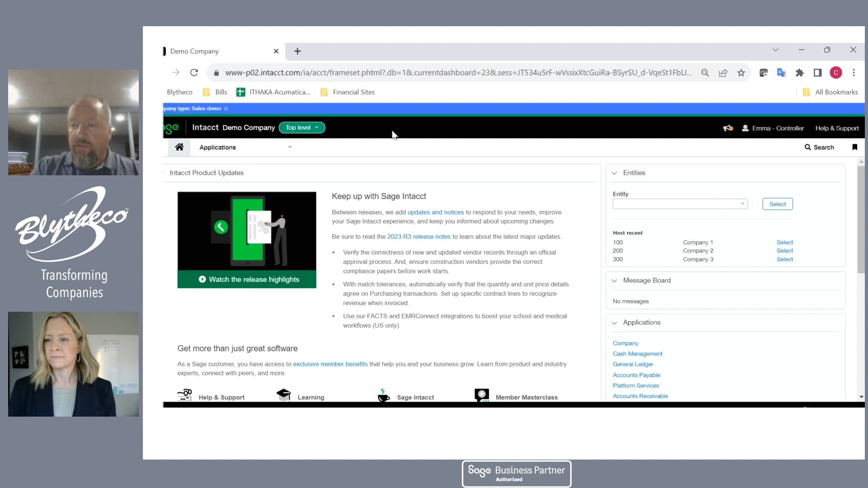Open Accounts Payable under Applications
This screenshot has width=868, height=488.
[636, 375]
